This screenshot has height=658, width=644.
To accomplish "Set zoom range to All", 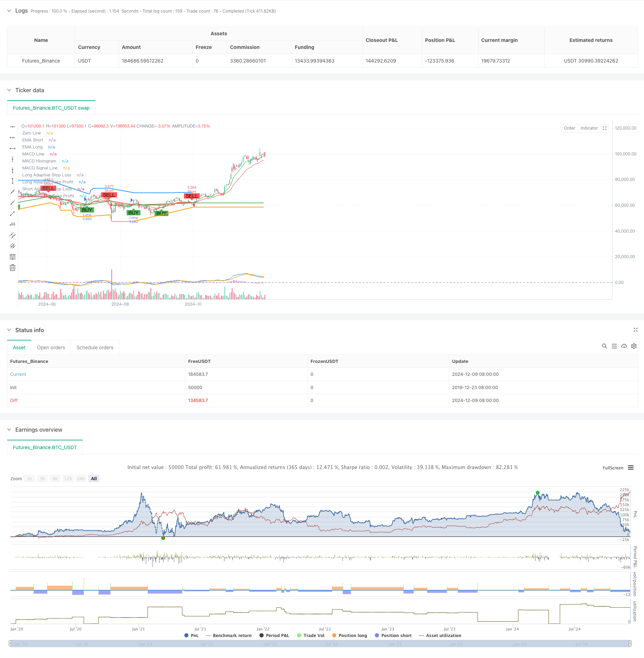I will [x=94, y=478].
